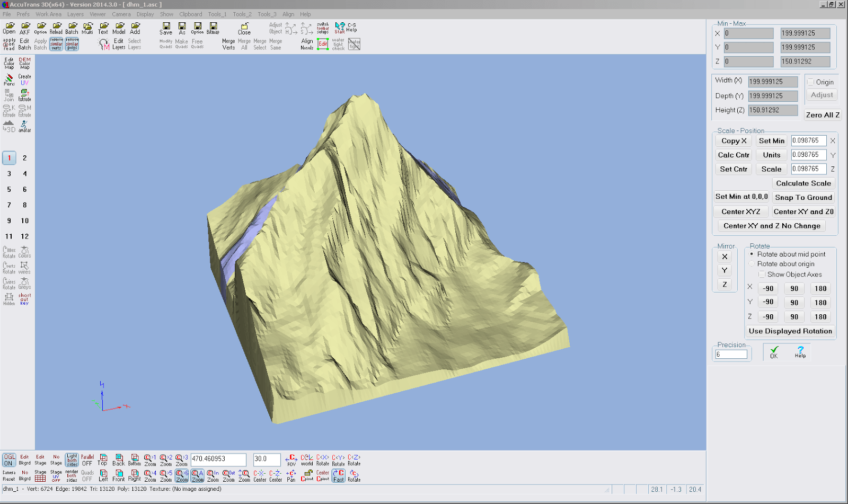Switch to Top view
The width and height of the screenshot is (848, 504).
pos(103,458)
